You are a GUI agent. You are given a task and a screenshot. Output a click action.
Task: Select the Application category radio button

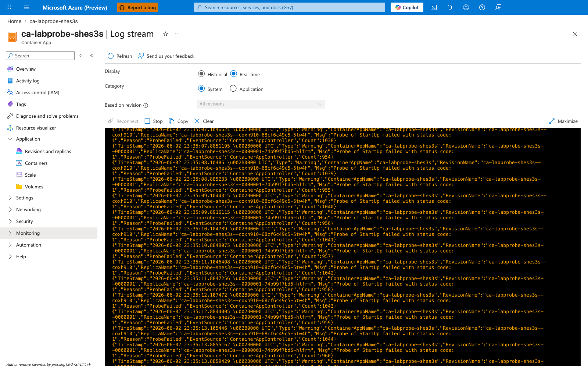(x=233, y=88)
